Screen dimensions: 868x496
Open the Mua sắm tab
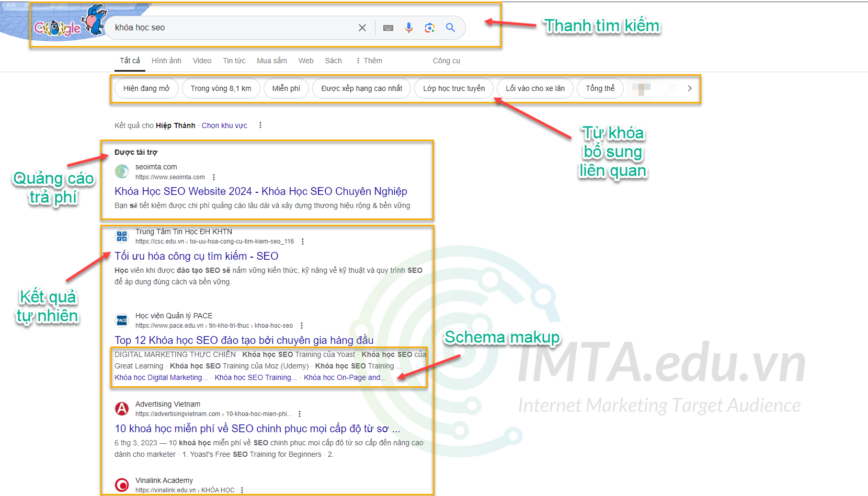272,61
